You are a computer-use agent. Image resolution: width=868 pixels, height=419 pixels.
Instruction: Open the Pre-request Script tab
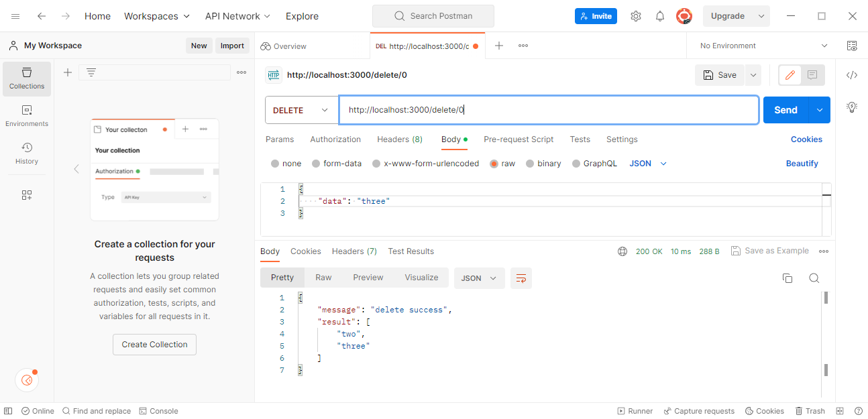click(x=519, y=139)
